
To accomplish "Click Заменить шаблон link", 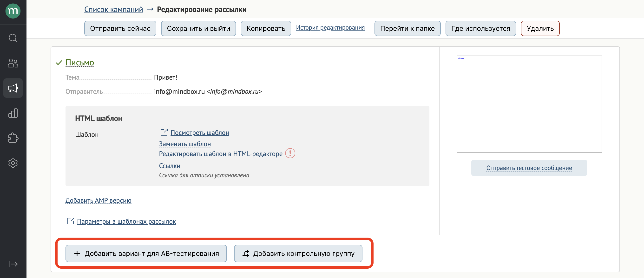I will tap(185, 144).
